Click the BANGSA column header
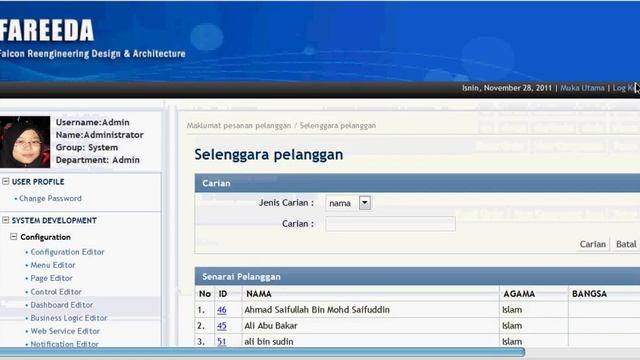The width and height of the screenshot is (640, 360). coord(589,294)
